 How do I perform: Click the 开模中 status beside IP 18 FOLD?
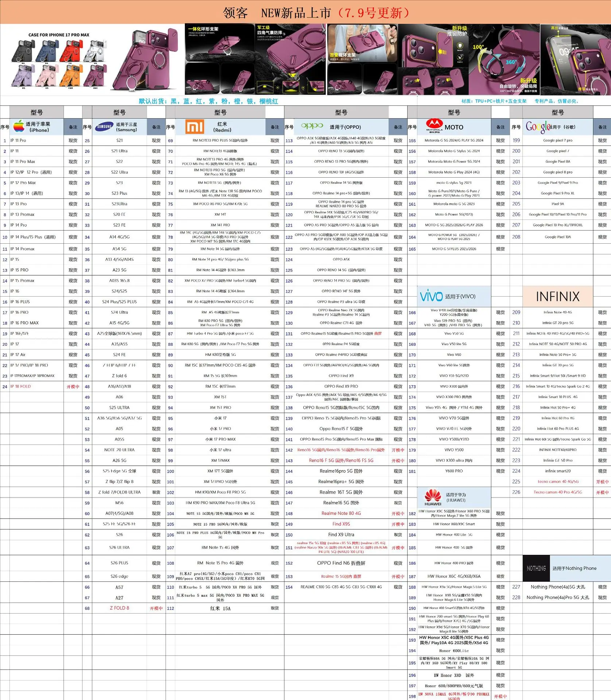(x=73, y=387)
